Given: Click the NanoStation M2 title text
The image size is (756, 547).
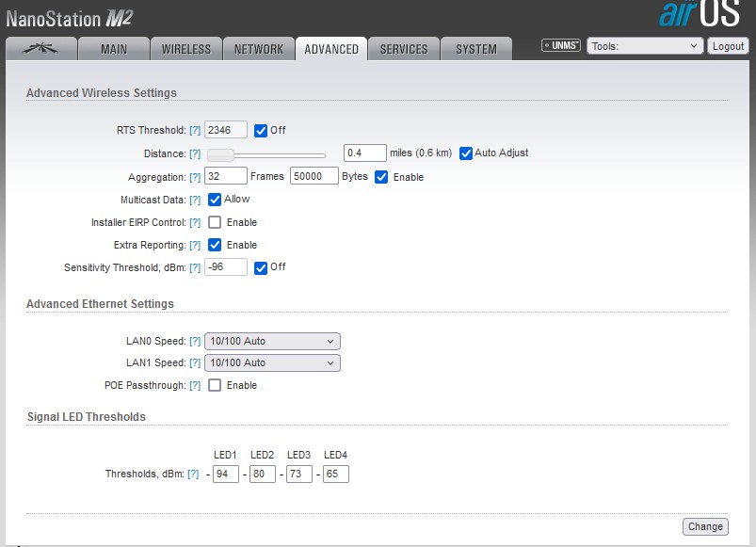Looking at the screenshot, I should click(70, 19).
